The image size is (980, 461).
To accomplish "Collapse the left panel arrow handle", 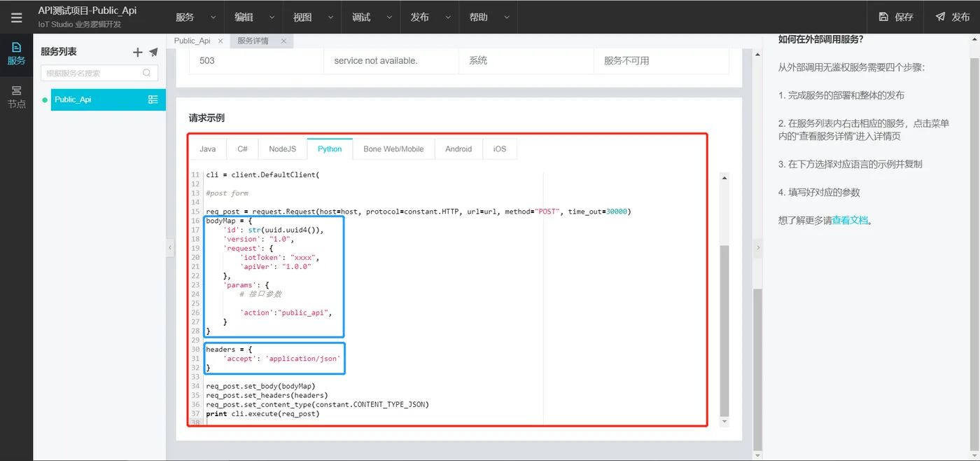I will click(170, 247).
